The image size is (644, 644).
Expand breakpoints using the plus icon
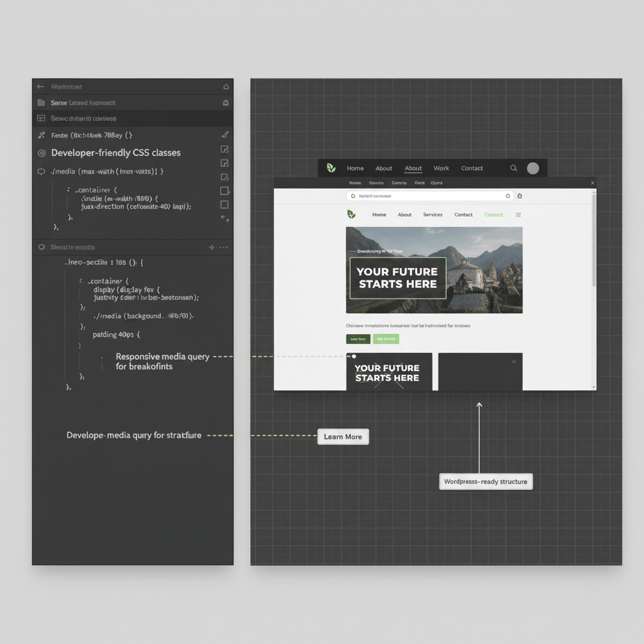(x=212, y=247)
